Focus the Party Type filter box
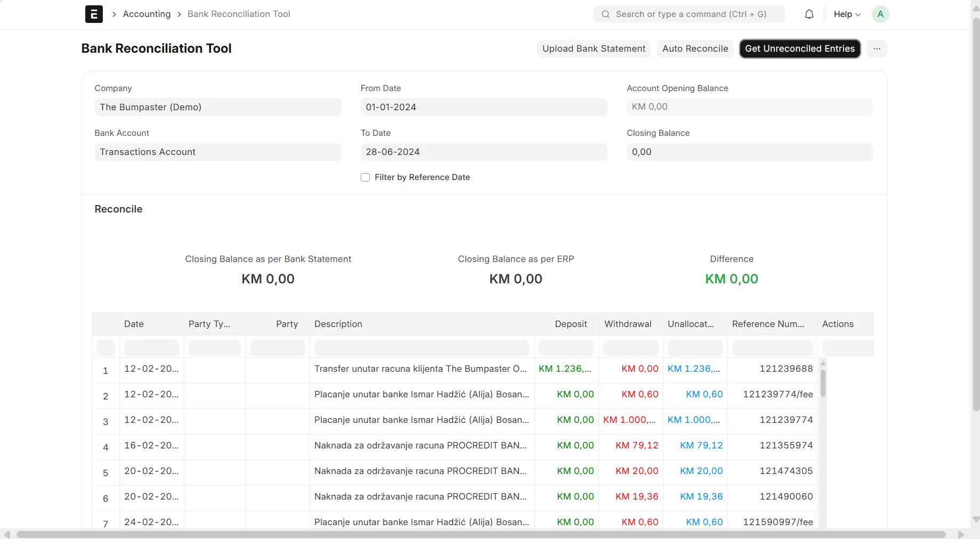Image resolution: width=980 pixels, height=539 pixels. [x=214, y=348]
